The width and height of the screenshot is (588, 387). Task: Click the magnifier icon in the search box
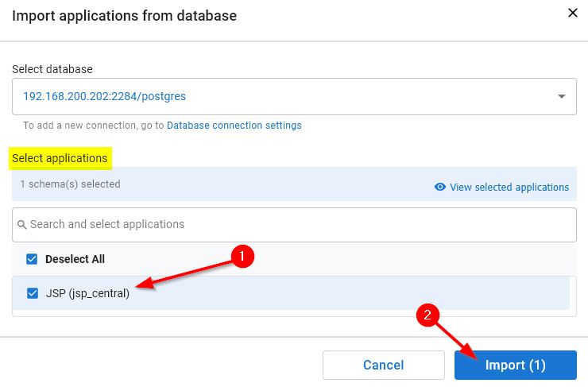pos(21,225)
